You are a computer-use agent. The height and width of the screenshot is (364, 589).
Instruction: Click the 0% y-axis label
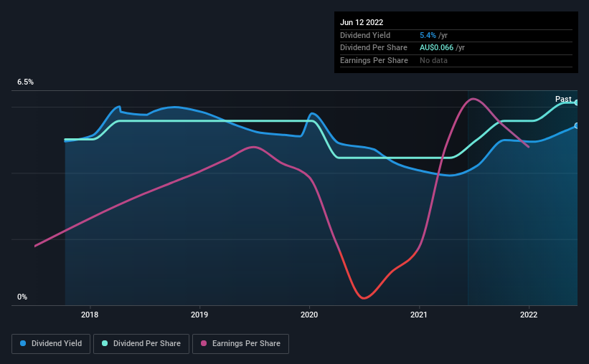tap(22, 297)
